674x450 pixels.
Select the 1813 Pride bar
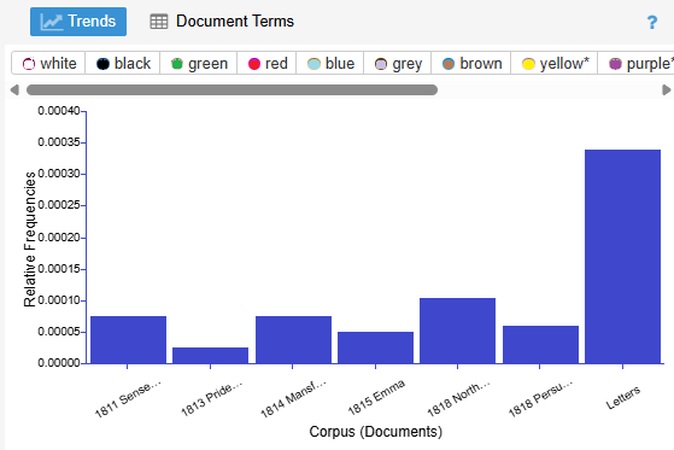click(x=210, y=355)
